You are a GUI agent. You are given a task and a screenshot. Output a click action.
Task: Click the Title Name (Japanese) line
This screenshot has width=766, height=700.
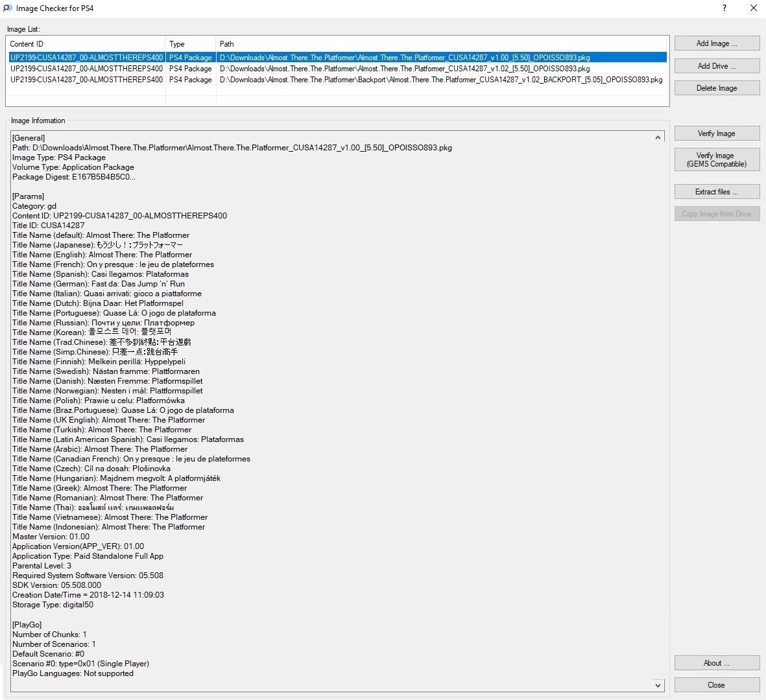pyautogui.click(x=97, y=245)
